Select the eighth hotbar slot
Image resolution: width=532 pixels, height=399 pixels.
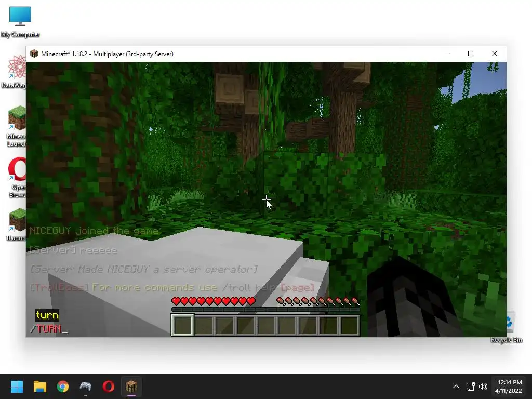(328, 325)
